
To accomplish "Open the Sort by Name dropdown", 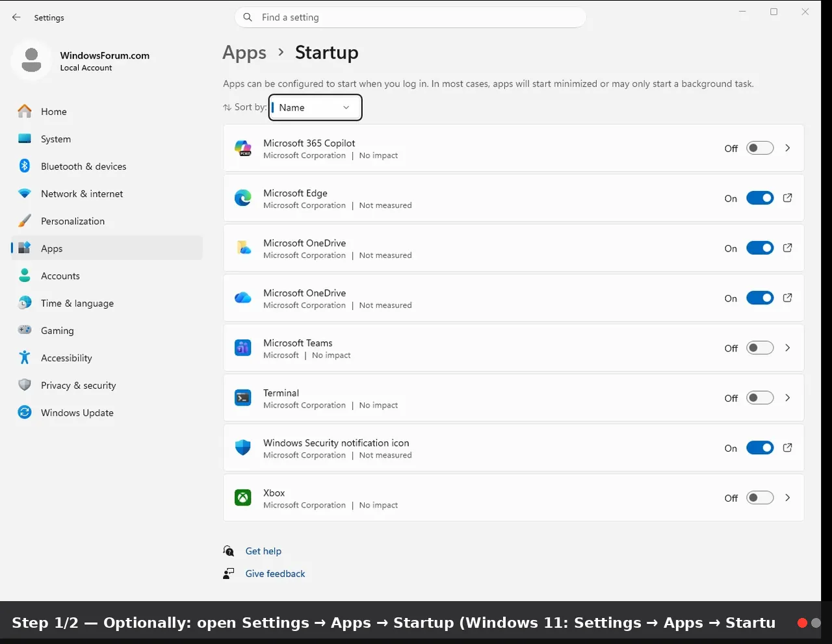I will point(315,107).
